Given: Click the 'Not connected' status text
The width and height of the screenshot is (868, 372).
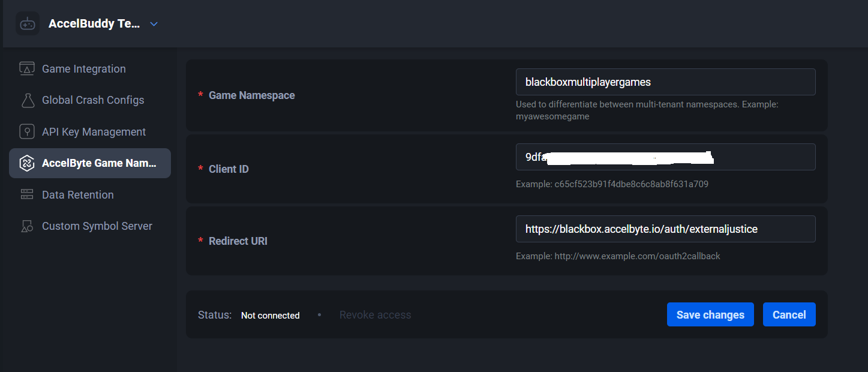Looking at the screenshot, I should click(x=270, y=316).
